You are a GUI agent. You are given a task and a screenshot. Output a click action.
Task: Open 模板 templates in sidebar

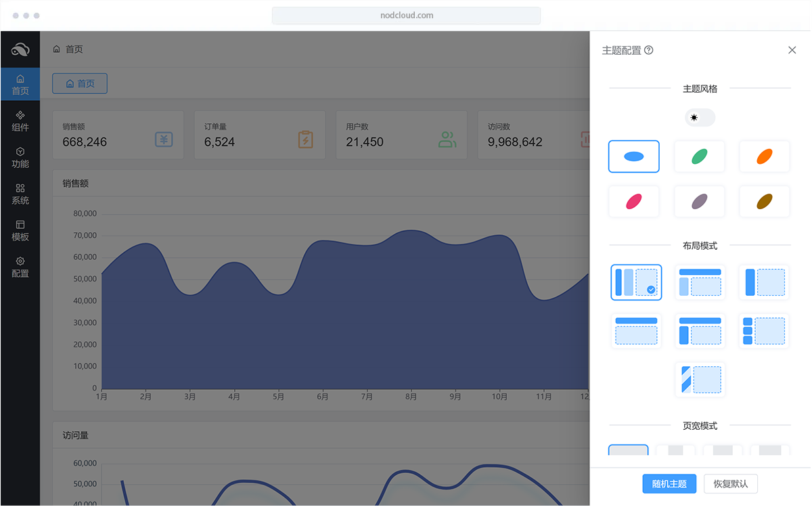point(20,230)
